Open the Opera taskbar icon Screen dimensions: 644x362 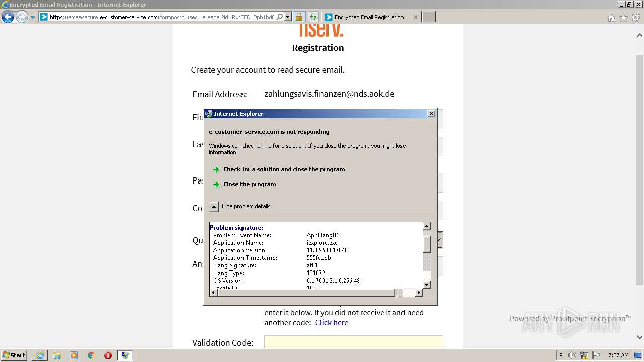coord(108,355)
